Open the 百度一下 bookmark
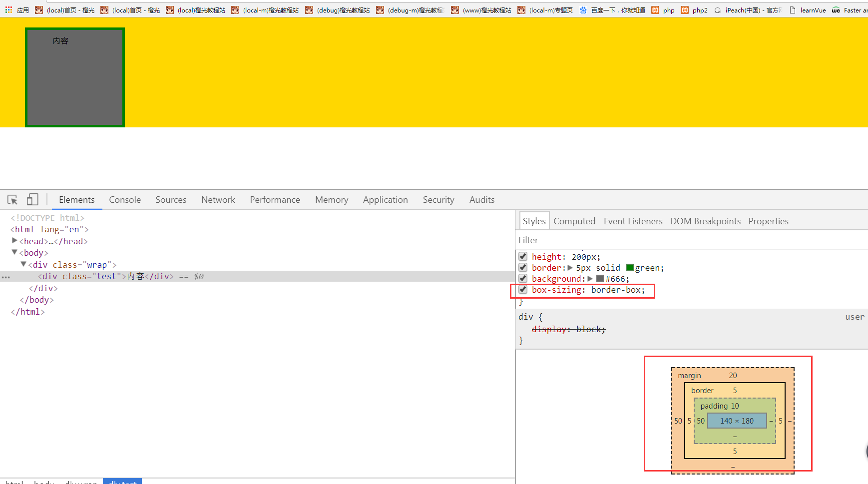 tap(612, 10)
